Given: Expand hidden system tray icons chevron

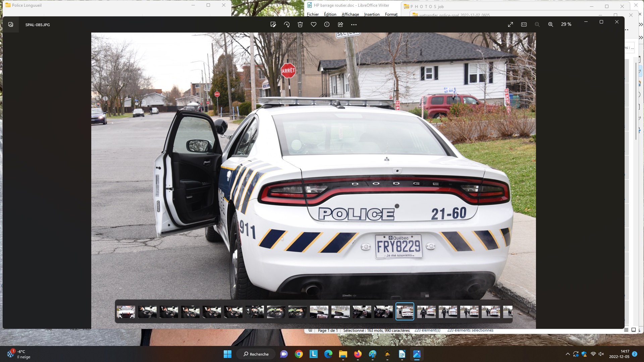Looking at the screenshot, I should [x=568, y=354].
